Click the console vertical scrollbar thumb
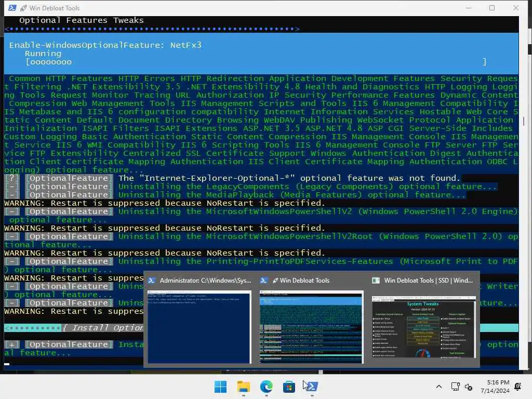532x399 pixels. (524, 121)
